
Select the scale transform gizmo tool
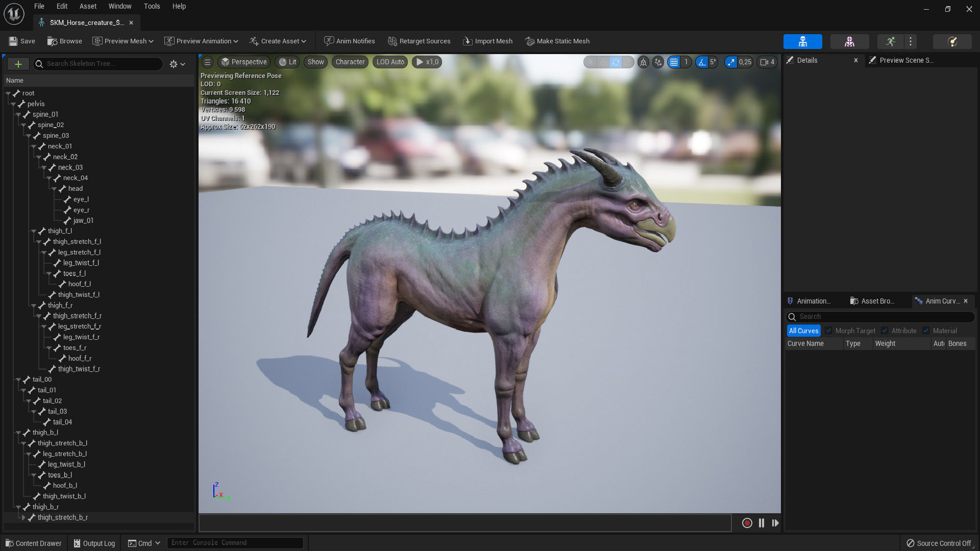[x=628, y=62]
